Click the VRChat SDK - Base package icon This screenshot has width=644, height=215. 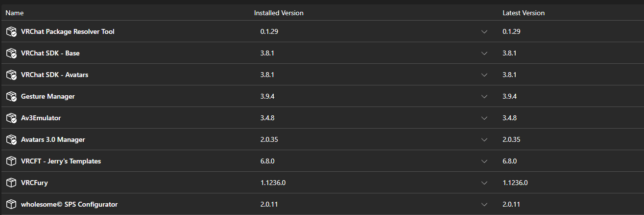(11, 54)
